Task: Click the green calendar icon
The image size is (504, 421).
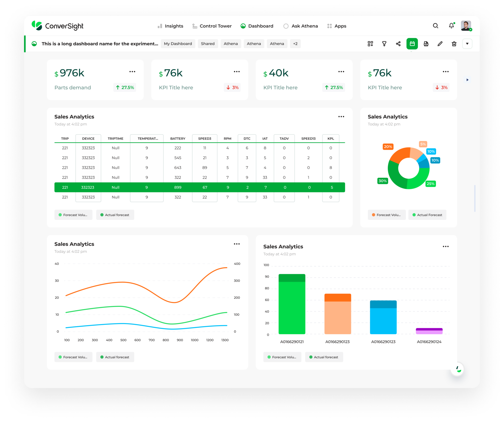Action: click(x=412, y=44)
